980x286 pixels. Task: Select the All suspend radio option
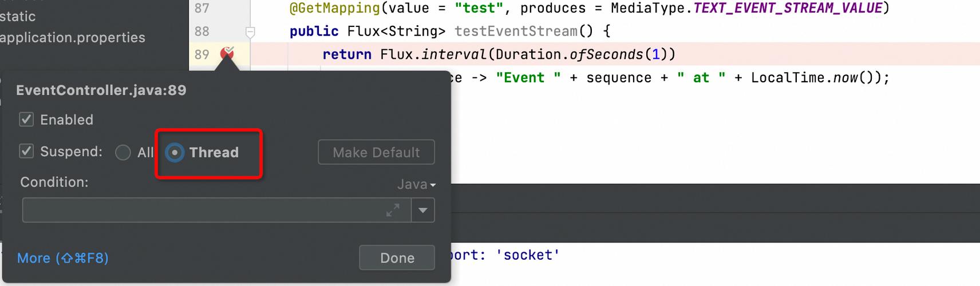click(123, 153)
